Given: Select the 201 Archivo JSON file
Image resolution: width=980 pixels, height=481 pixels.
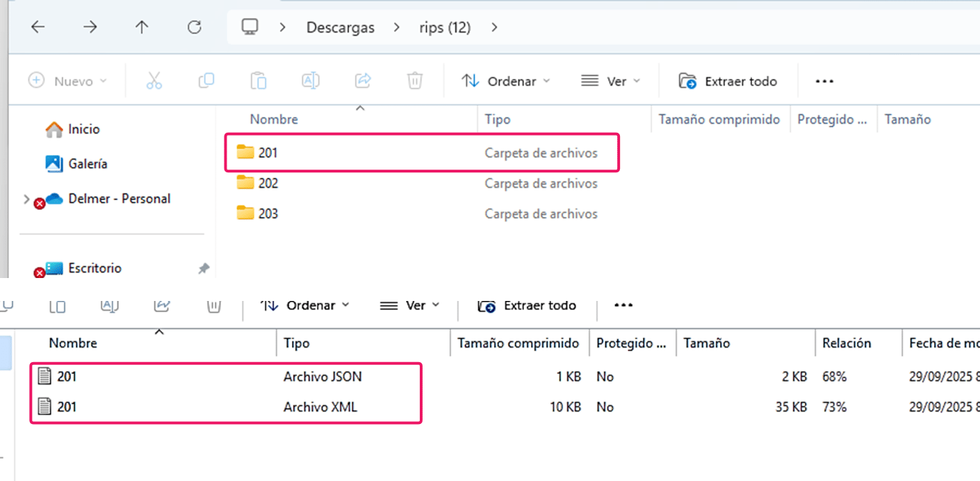Looking at the screenshot, I should [x=226, y=377].
